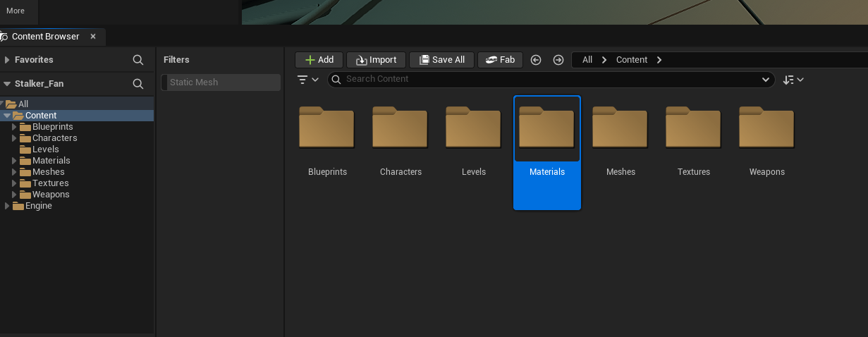The height and width of the screenshot is (337, 868).
Task: Click the Meshes label under its folder
Action: tap(621, 172)
